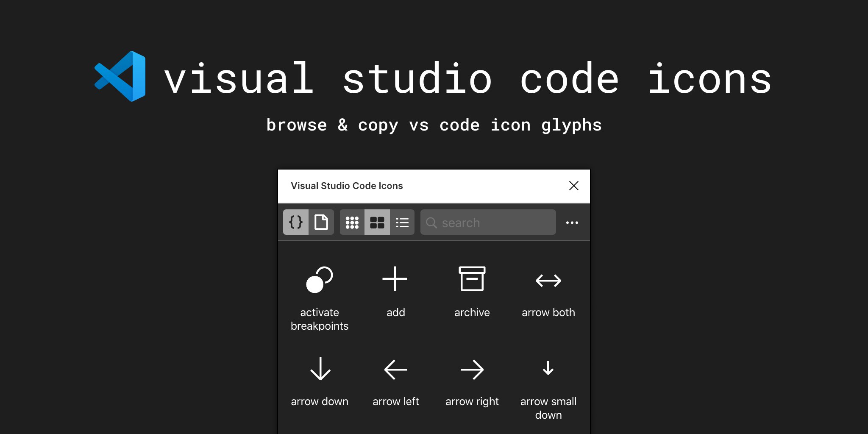The width and height of the screenshot is (868, 434).
Task: Click the 'browse & copy vs code icon glyphs' subtitle
Action: (x=434, y=125)
